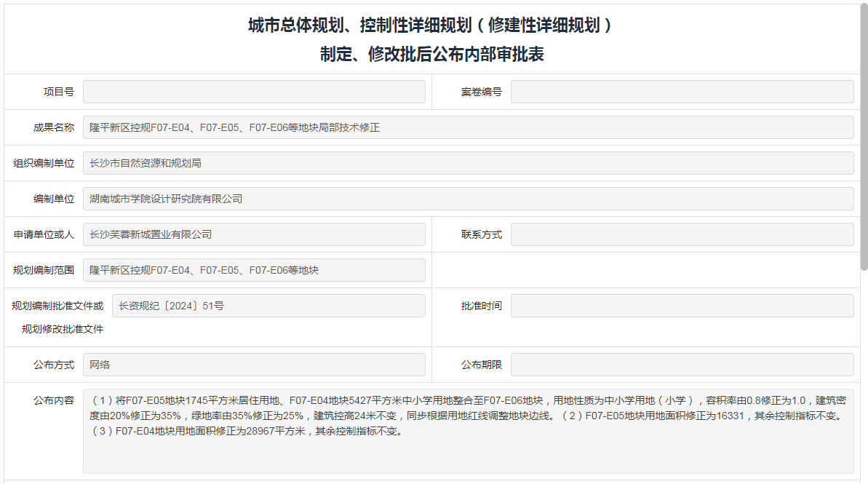Click the empty 联系方式 input field
This screenshot has height=484, width=868.
coord(682,234)
